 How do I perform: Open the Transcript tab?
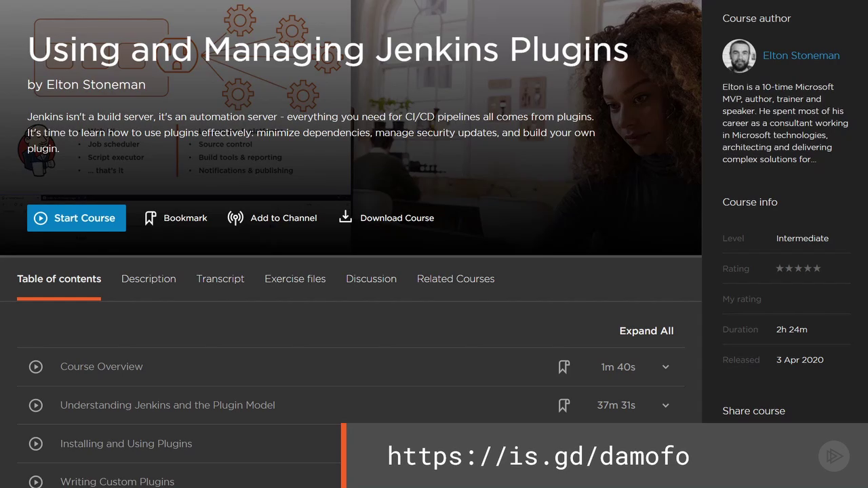coord(220,279)
